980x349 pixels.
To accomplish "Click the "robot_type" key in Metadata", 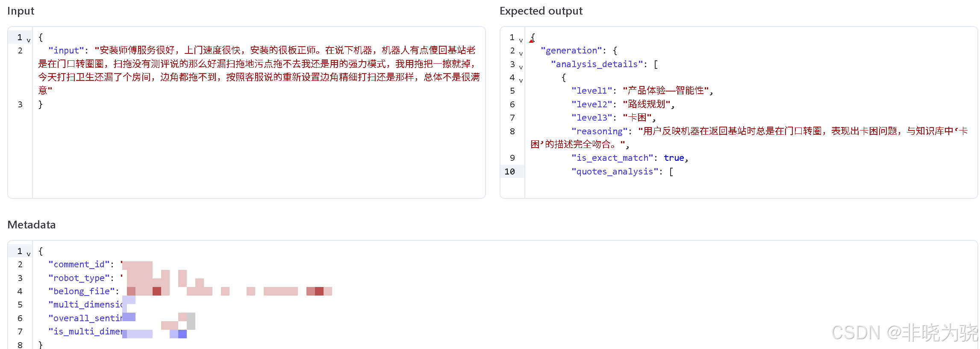I will point(79,278).
